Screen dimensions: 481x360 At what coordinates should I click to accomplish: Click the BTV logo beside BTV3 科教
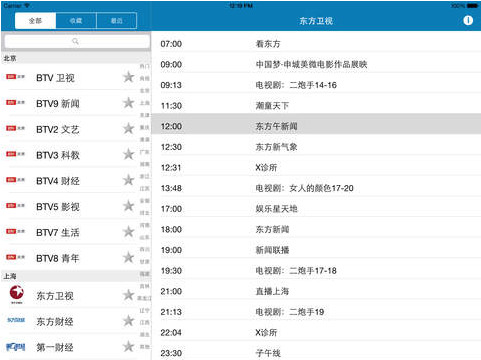pyautogui.click(x=15, y=154)
